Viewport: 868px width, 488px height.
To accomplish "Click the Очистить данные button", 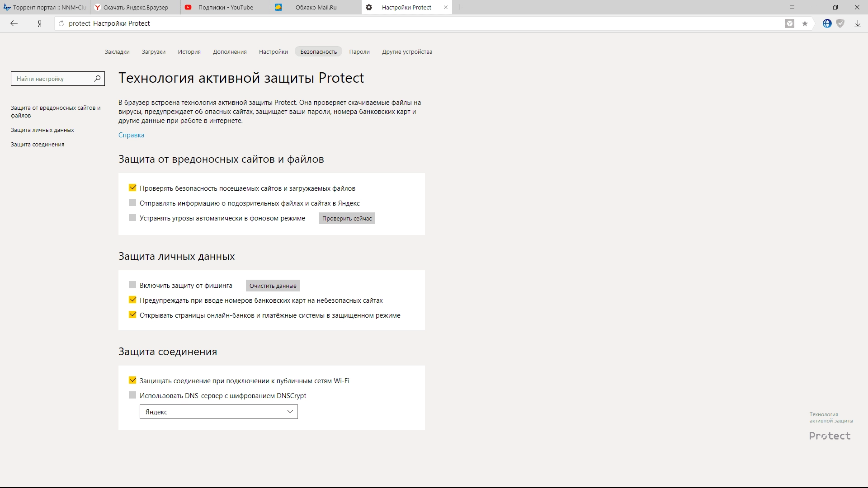I will point(273,286).
